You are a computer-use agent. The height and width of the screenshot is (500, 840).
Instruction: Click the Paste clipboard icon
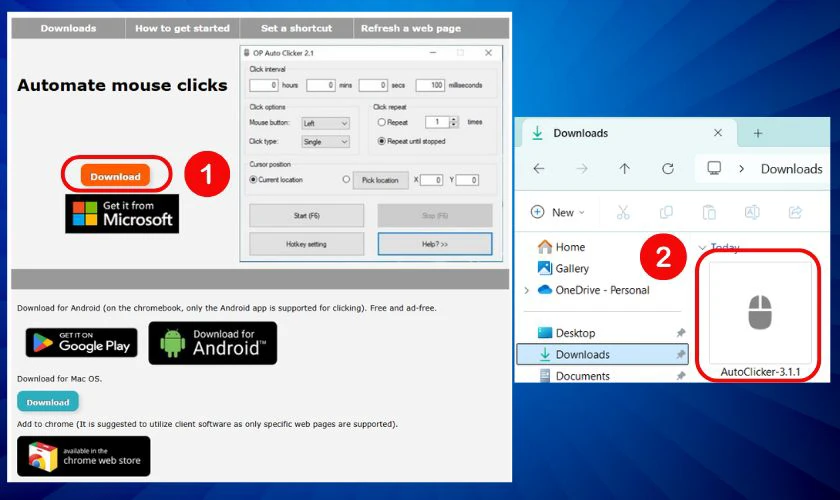coord(709,212)
